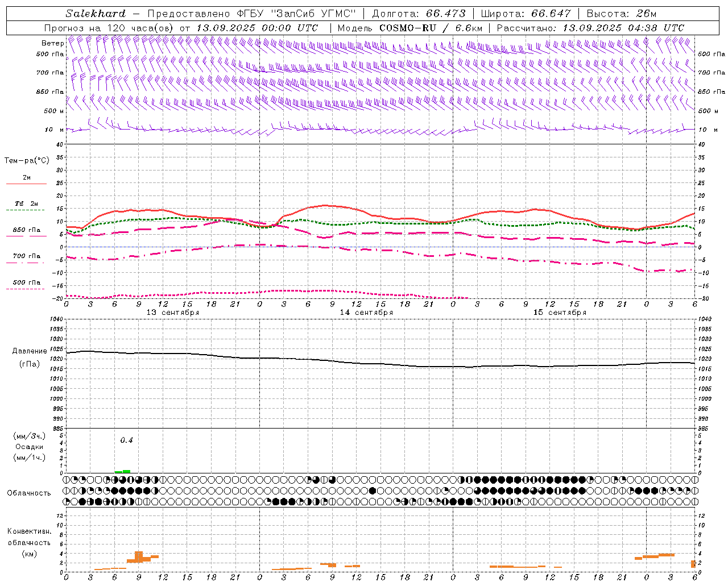Select the latitude label Широта: 66.647
The image size is (728, 582).
pyautogui.click(x=526, y=14)
